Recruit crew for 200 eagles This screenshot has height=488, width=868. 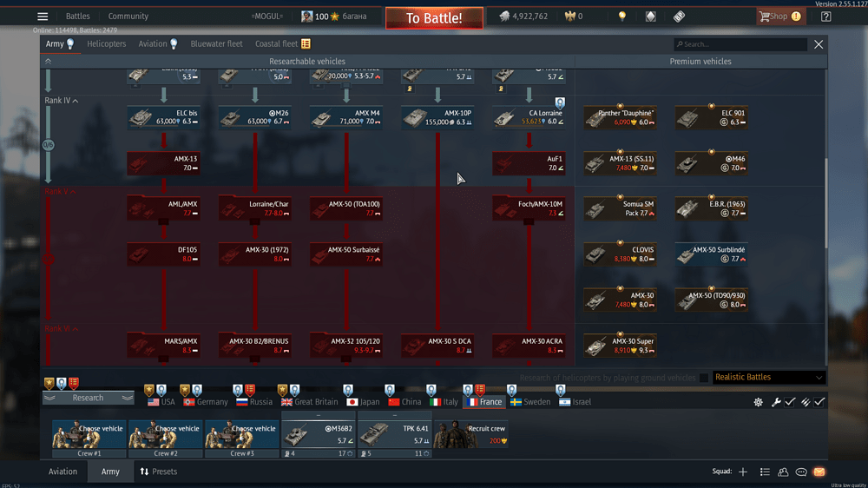[471, 434]
